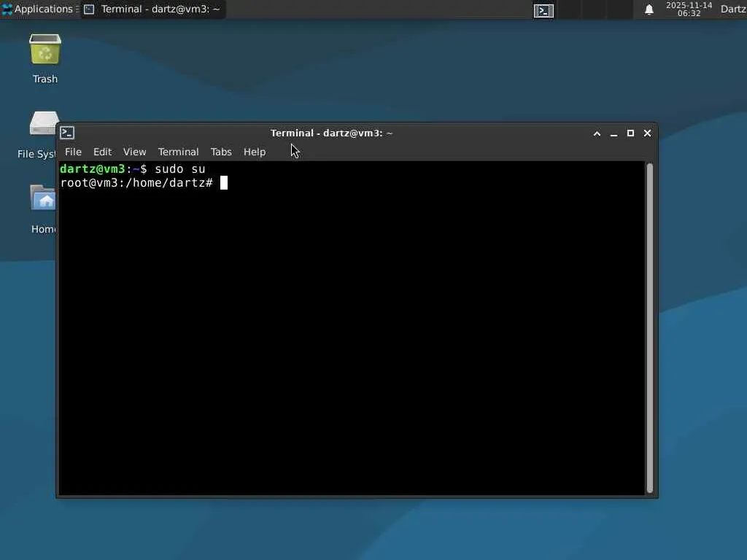
Task: Open the Terminal menu
Action: point(178,152)
